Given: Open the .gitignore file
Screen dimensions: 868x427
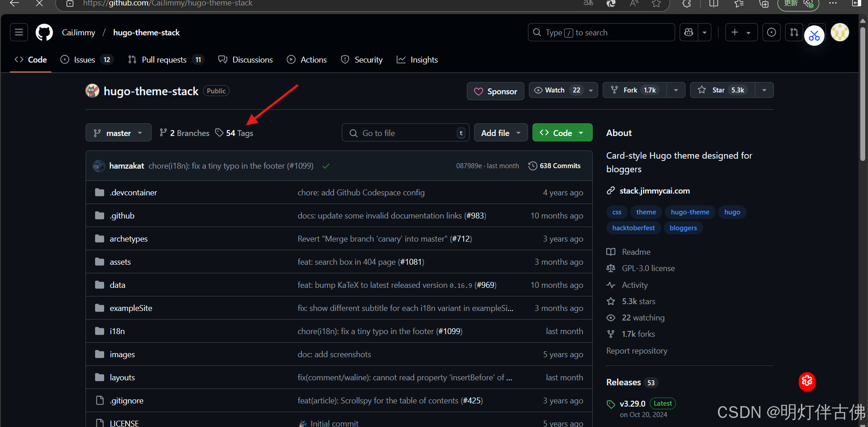Looking at the screenshot, I should 126,401.
